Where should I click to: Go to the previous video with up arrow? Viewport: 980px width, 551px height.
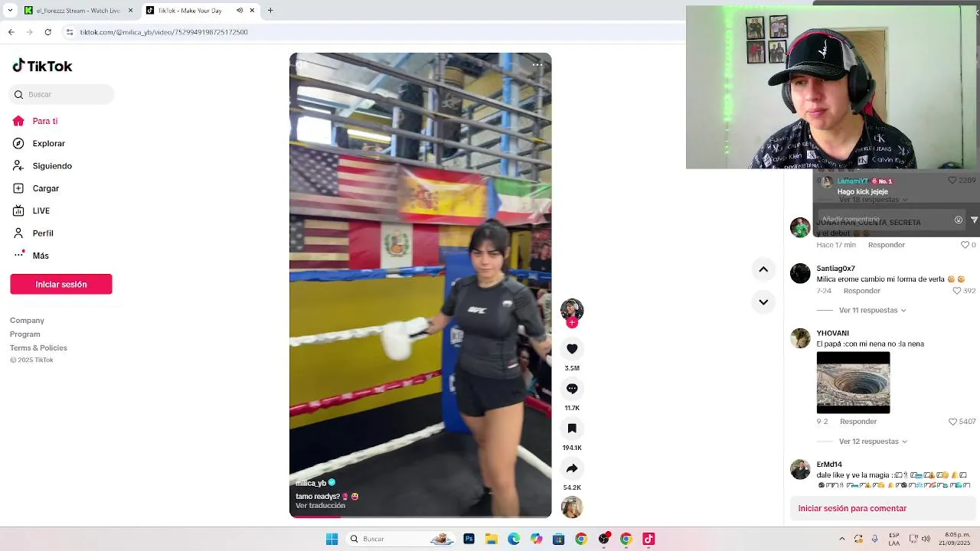[x=763, y=269]
